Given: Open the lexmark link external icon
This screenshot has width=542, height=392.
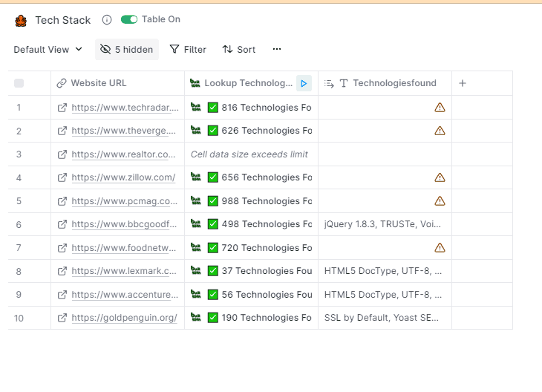Looking at the screenshot, I should click(x=62, y=271).
